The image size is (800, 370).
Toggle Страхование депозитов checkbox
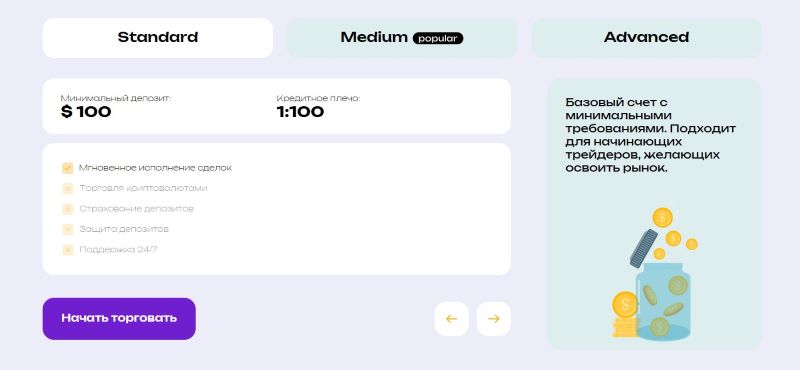pyautogui.click(x=67, y=209)
